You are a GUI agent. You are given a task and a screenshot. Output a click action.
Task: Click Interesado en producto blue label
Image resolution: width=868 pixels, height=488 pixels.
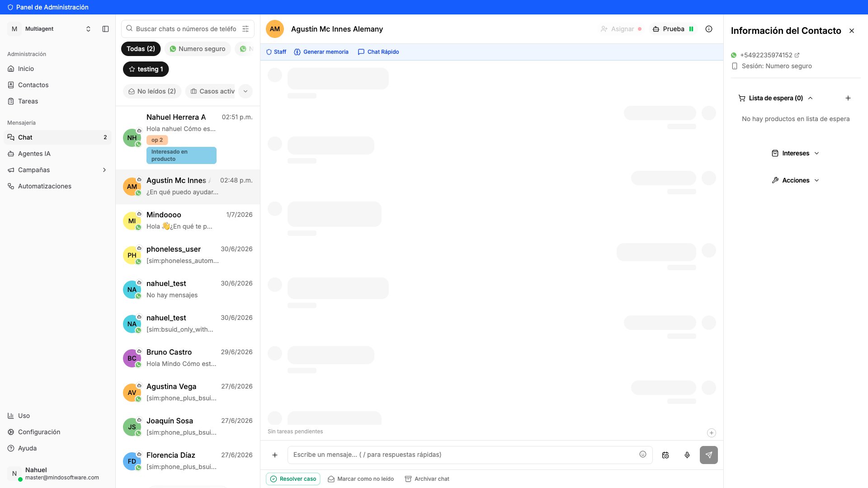click(x=181, y=155)
